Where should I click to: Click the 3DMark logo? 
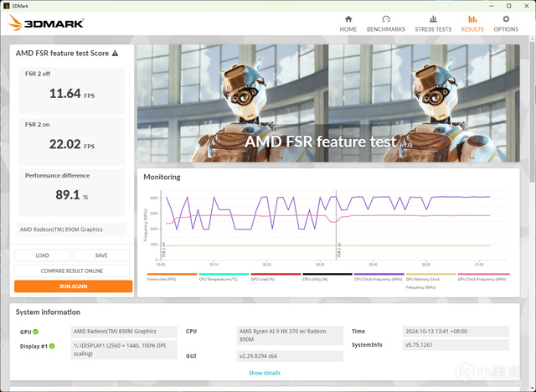pyautogui.click(x=46, y=23)
